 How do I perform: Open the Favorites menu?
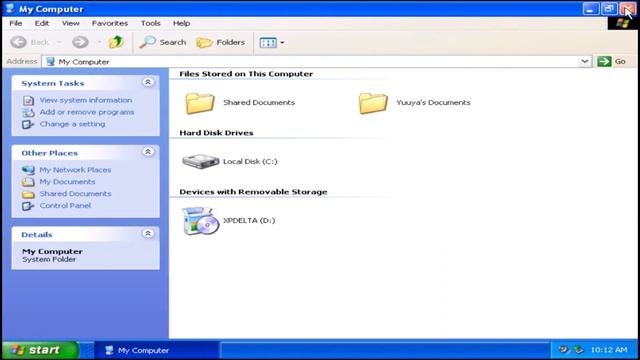pos(110,23)
